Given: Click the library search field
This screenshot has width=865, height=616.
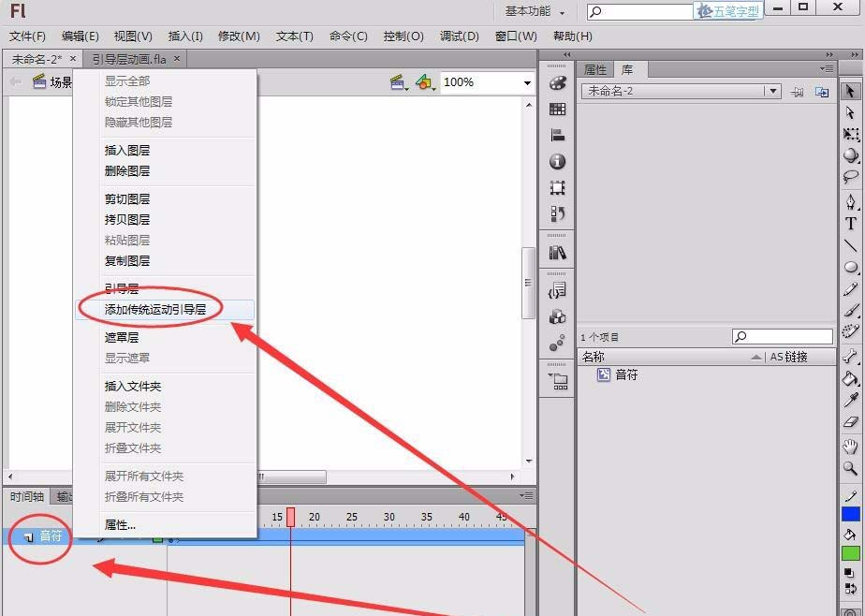Looking at the screenshot, I should pos(783,336).
